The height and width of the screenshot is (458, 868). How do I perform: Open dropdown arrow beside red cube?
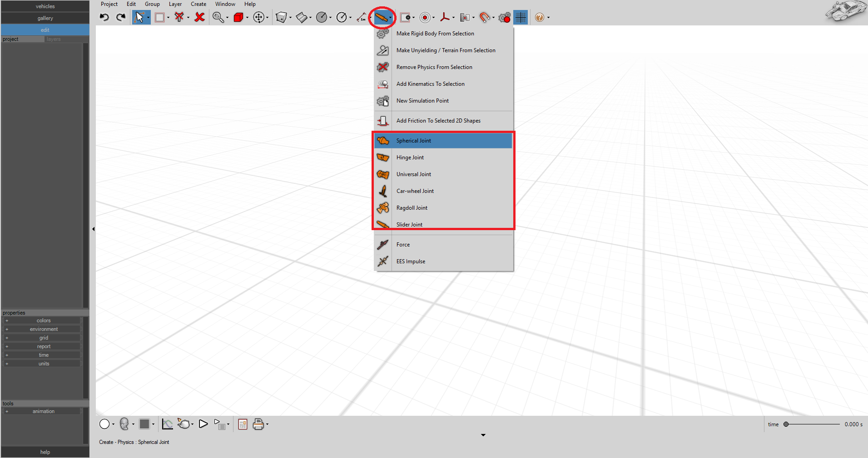247,18
